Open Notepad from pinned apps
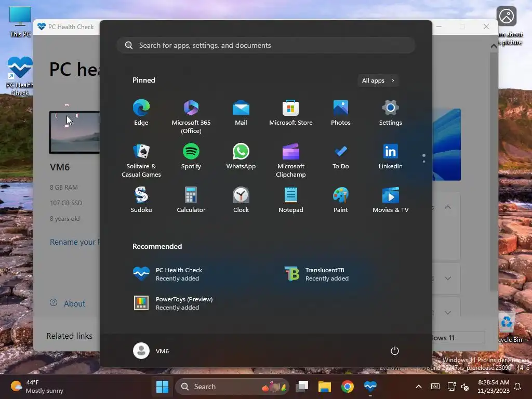The image size is (532, 399). (x=291, y=200)
